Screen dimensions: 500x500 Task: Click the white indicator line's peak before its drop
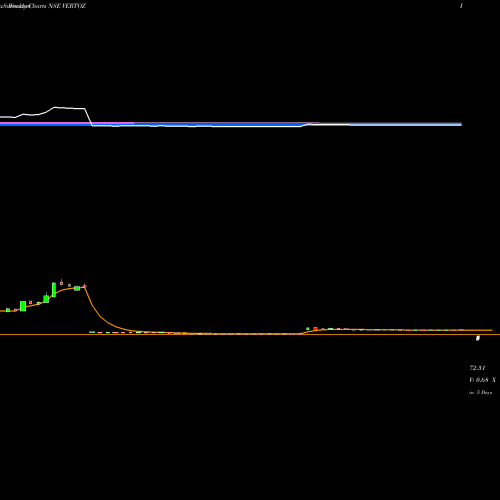(55, 107)
